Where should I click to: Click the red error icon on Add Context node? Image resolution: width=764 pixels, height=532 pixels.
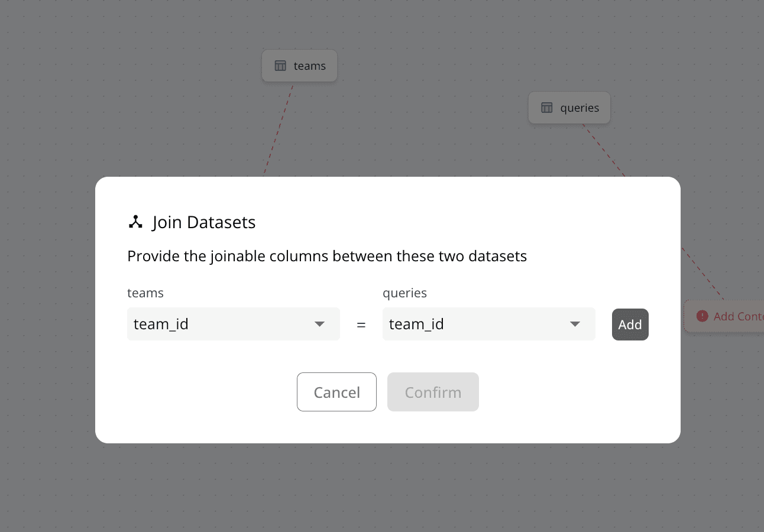point(702,316)
